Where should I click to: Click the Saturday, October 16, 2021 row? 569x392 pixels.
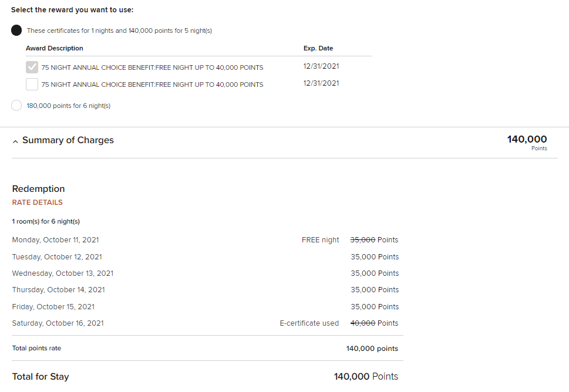[x=58, y=323]
